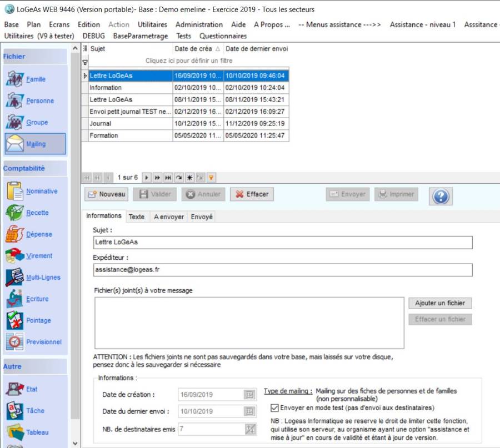
Task: Go to the next record arrow
Action: point(147,178)
